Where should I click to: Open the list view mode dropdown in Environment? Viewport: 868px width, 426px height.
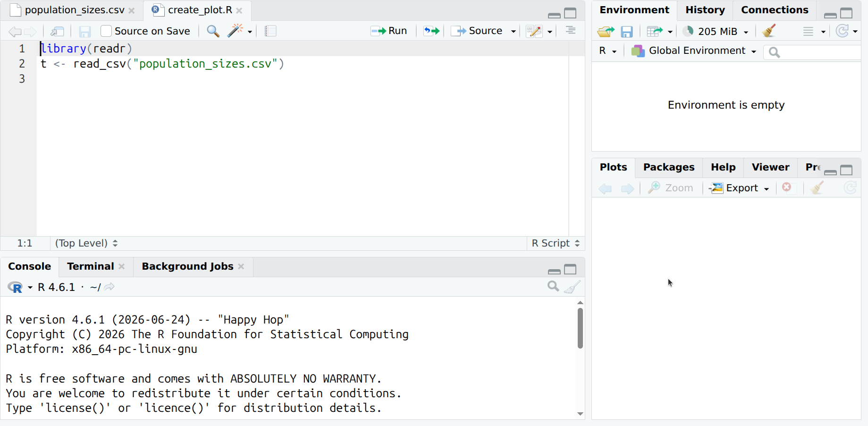point(814,32)
